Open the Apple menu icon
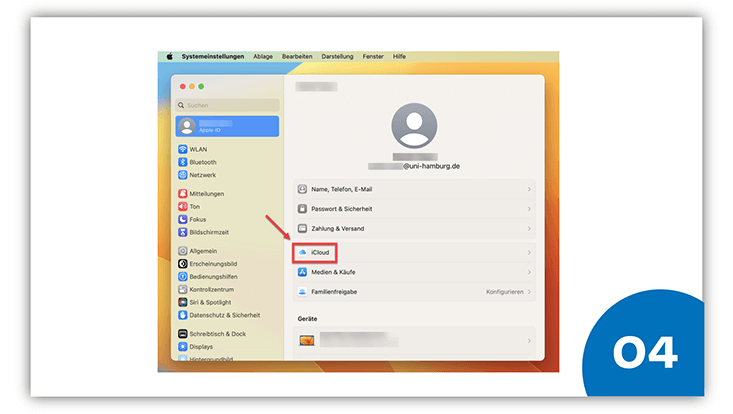Screen dimensions: 733x414 pos(170,57)
